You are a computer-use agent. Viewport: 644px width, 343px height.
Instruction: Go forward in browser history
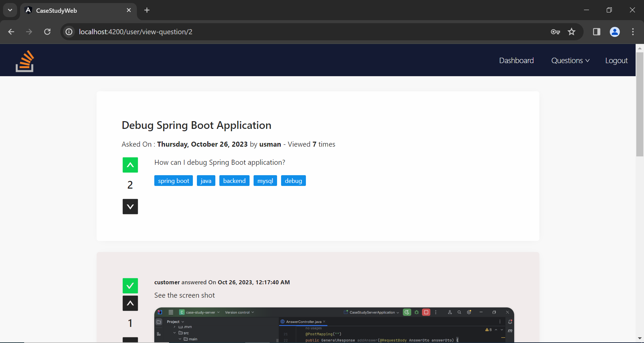tap(29, 32)
